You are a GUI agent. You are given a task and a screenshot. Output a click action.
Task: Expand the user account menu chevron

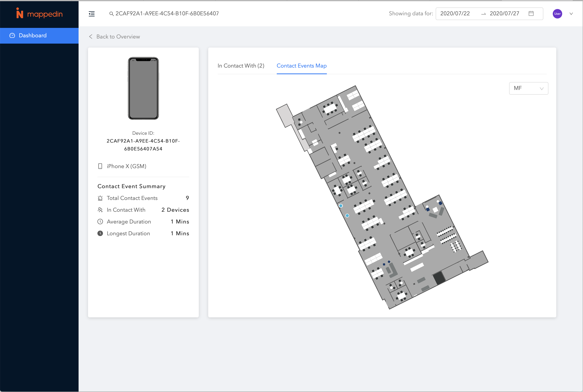(x=571, y=14)
